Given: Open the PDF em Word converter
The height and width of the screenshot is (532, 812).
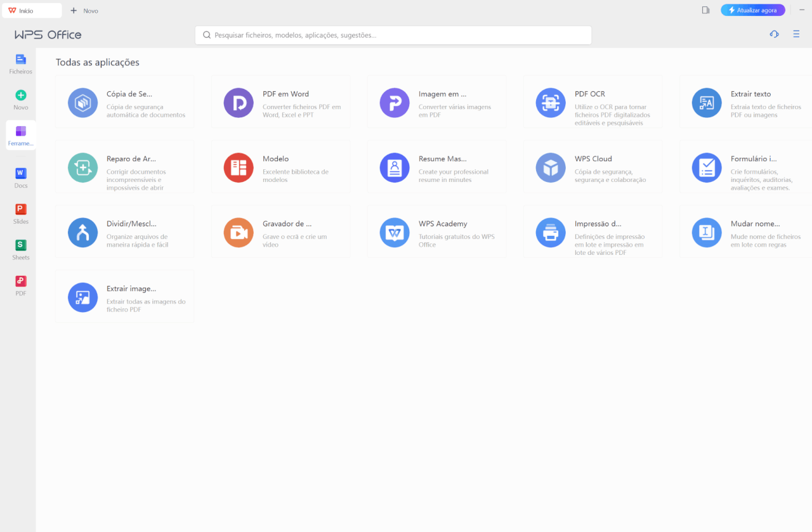Looking at the screenshot, I should tap(280, 101).
